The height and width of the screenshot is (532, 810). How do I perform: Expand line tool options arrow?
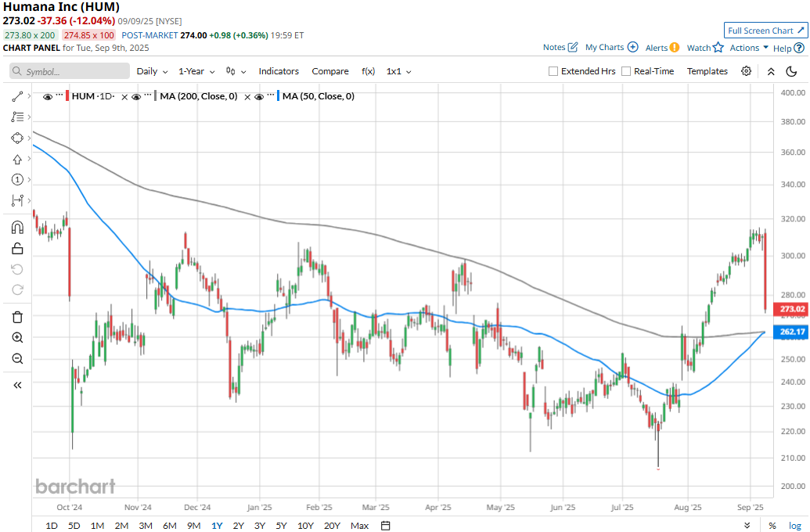29,96
